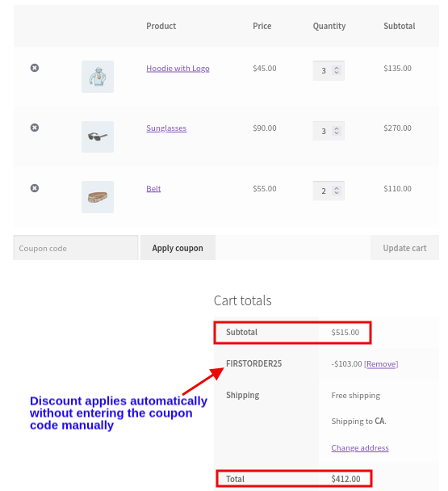Remove Hoodie with Logo from cart
This screenshot has height=491, width=448.
35,68
